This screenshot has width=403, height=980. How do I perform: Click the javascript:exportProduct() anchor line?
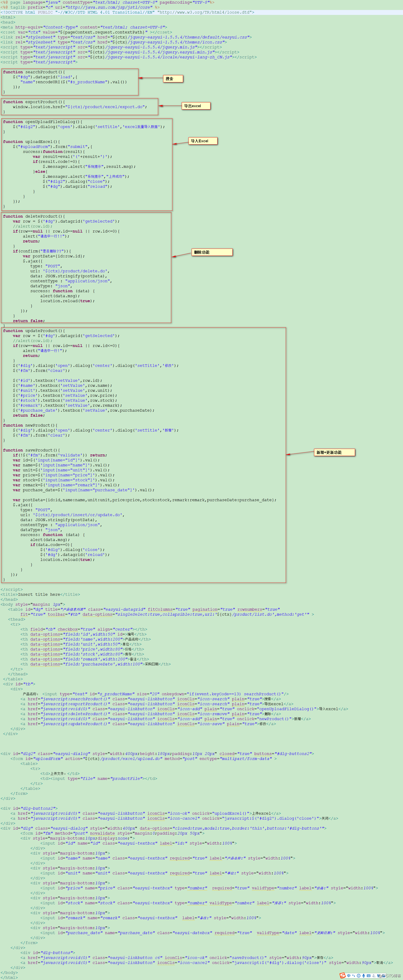pos(157,704)
